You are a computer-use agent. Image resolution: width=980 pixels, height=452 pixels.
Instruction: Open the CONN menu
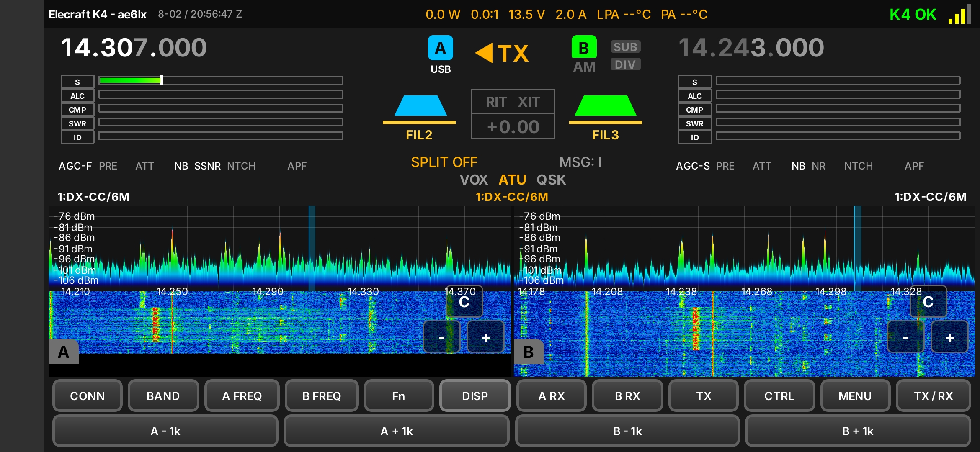pos(87,395)
